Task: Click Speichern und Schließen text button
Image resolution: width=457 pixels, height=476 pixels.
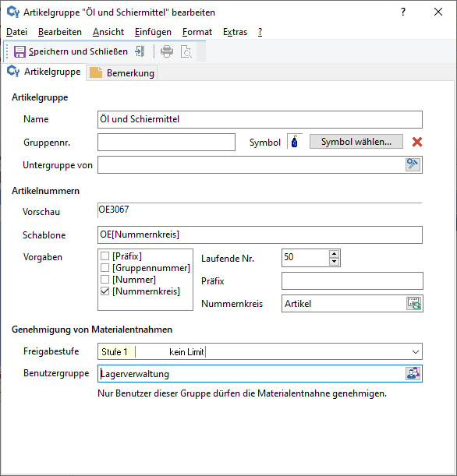Action: click(78, 51)
